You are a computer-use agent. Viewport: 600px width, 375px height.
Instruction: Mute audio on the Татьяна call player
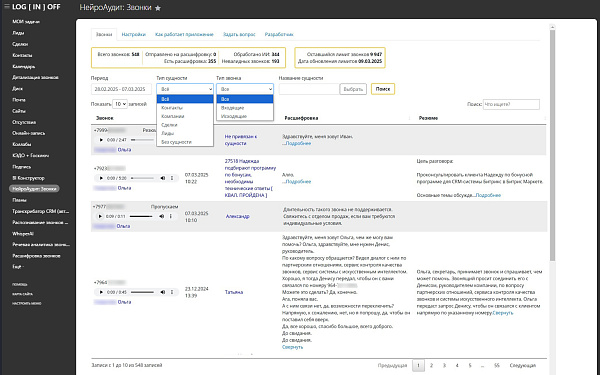[163, 292]
